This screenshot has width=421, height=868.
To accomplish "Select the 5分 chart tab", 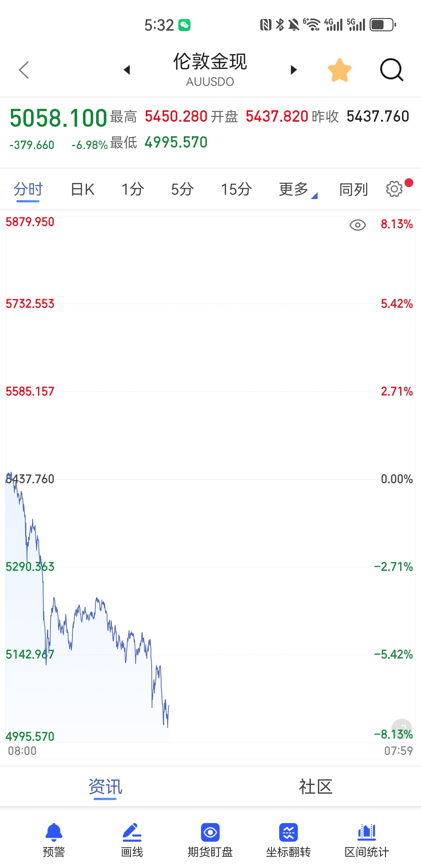I will [x=182, y=189].
